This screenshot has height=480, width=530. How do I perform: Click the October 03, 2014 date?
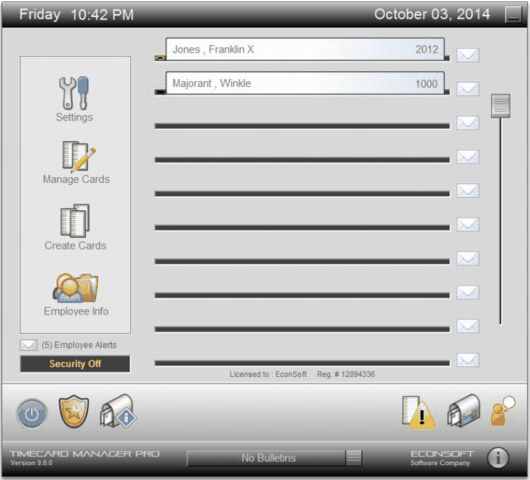pos(432,15)
